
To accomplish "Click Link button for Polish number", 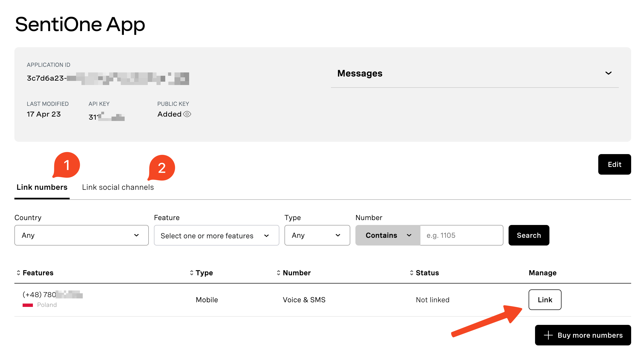I will (x=545, y=300).
